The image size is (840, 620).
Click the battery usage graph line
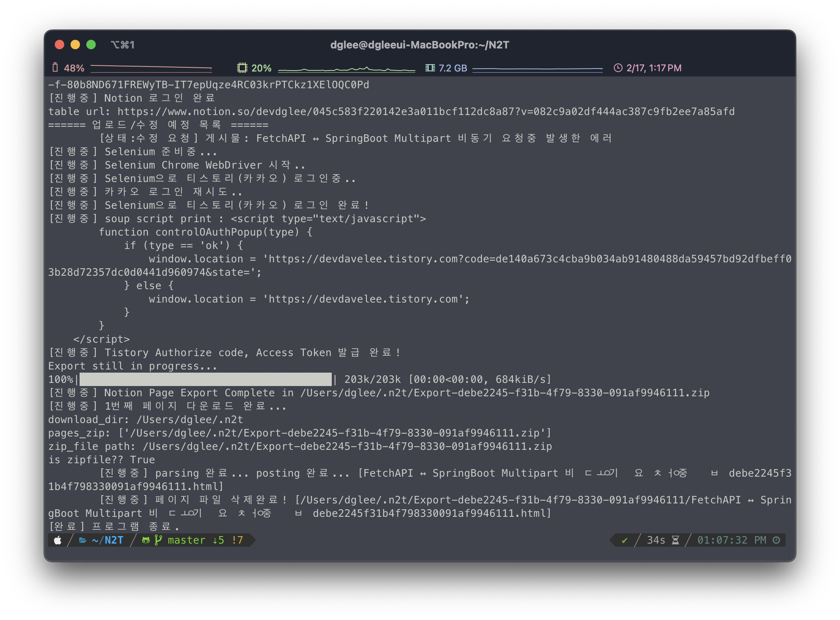coord(151,67)
